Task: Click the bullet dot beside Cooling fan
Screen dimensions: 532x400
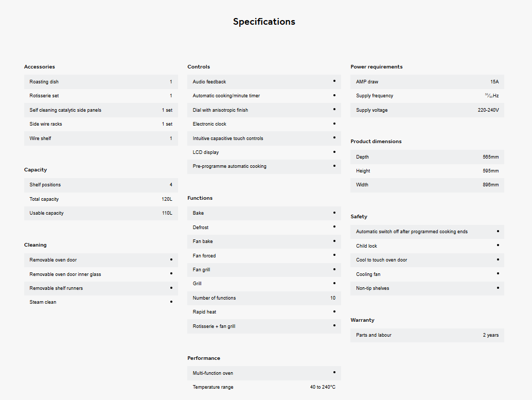Action: pos(498,274)
